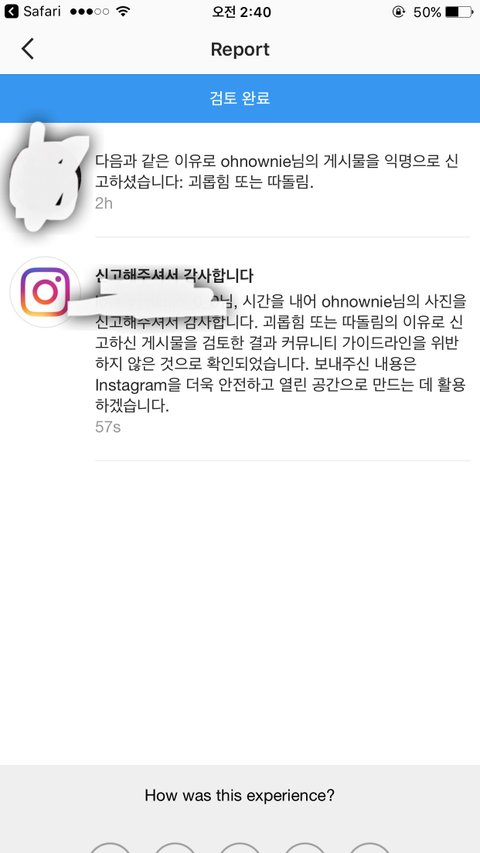This screenshot has width=480, height=853.
Task: Select the last experience rating circle
Action: (x=370, y=848)
